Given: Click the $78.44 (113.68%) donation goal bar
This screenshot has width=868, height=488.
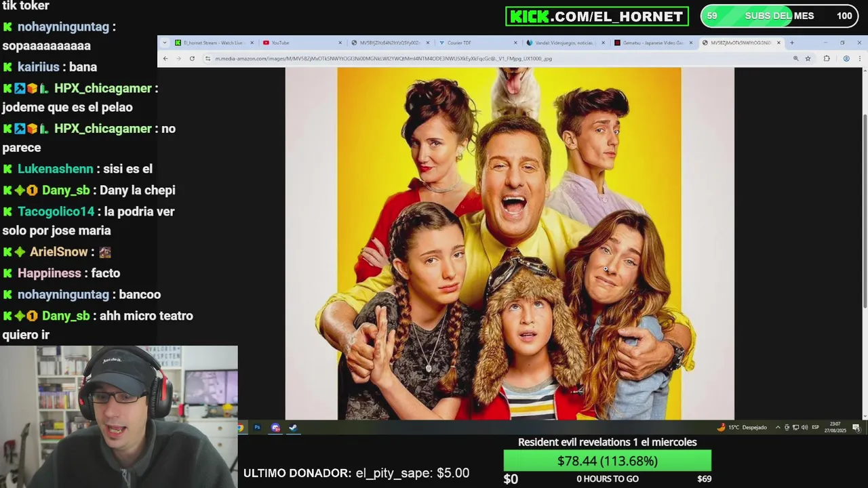Looking at the screenshot, I should 607,461.
